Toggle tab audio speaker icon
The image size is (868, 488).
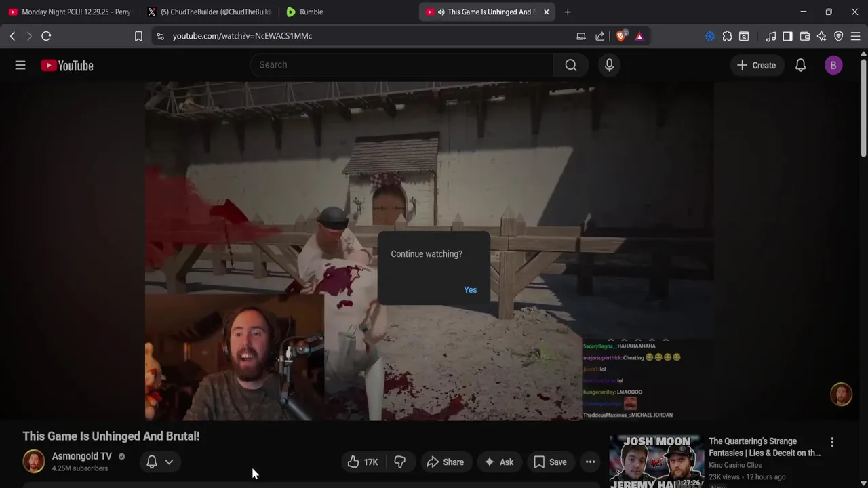coord(441,12)
